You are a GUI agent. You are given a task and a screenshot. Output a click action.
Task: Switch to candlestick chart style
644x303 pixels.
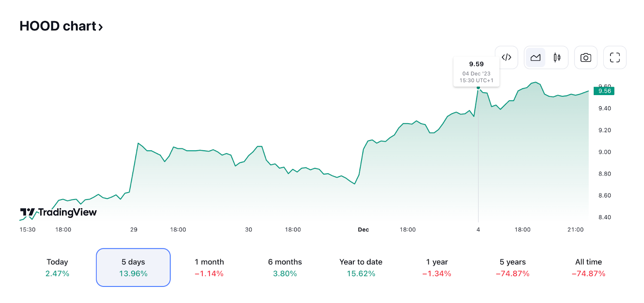pos(557,58)
